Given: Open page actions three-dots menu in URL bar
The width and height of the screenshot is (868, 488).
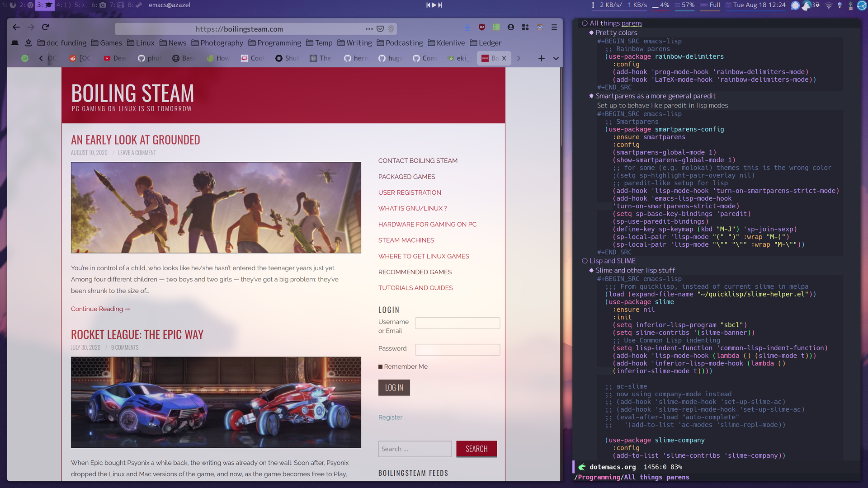Looking at the screenshot, I should coord(369,29).
